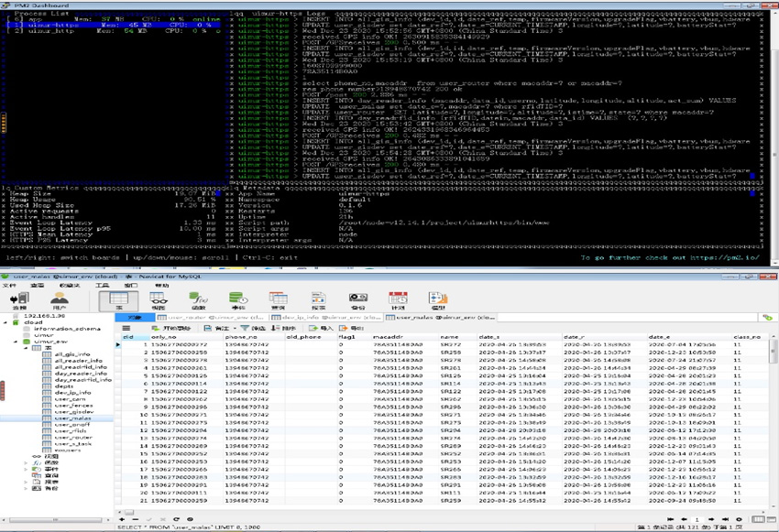Open the hamburger menu icon above the grid
Viewport: 779px width, 532px height.
point(126,328)
